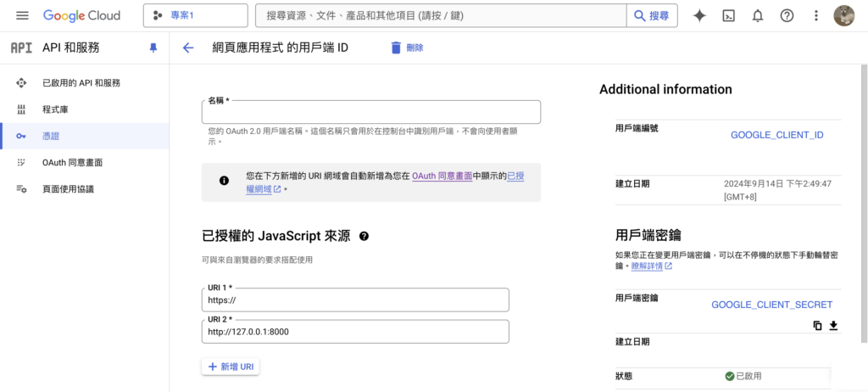Click the 名稱 input field
This screenshot has height=392, width=868.
tap(370, 113)
